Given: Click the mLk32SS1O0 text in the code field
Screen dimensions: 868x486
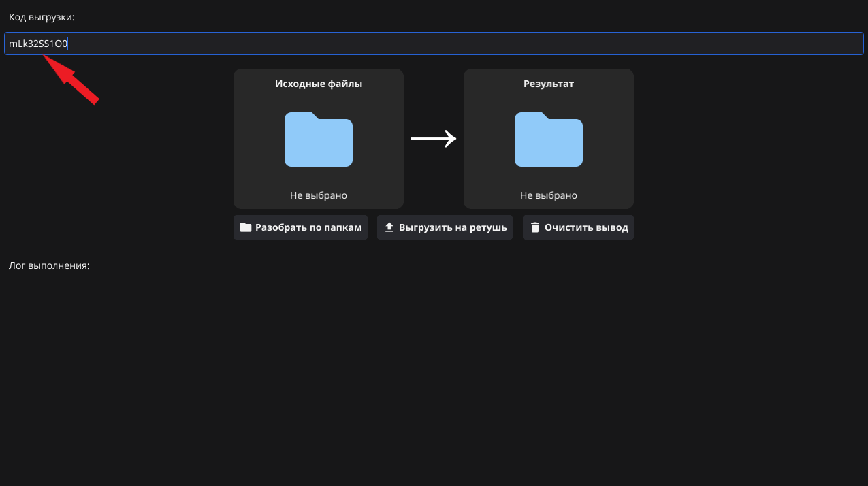Looking at the screenshot, I should click(38, 44).
